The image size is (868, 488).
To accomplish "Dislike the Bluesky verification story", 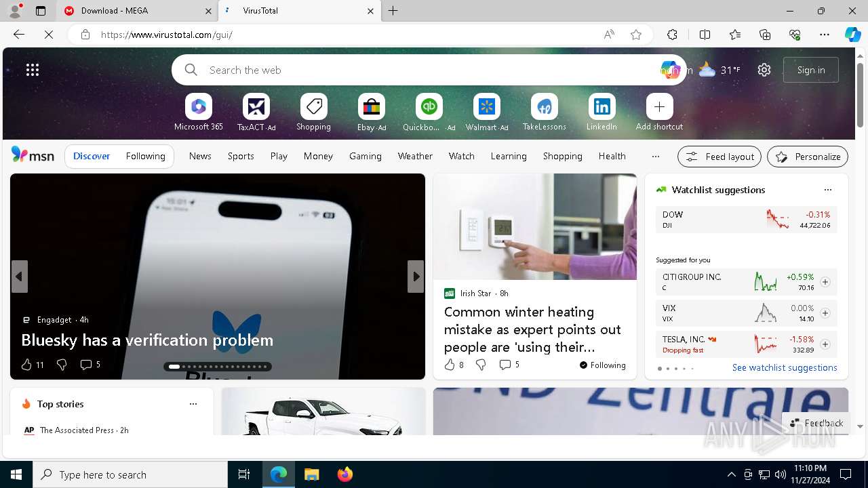I will pyautogui.click(x=62, y=365).
